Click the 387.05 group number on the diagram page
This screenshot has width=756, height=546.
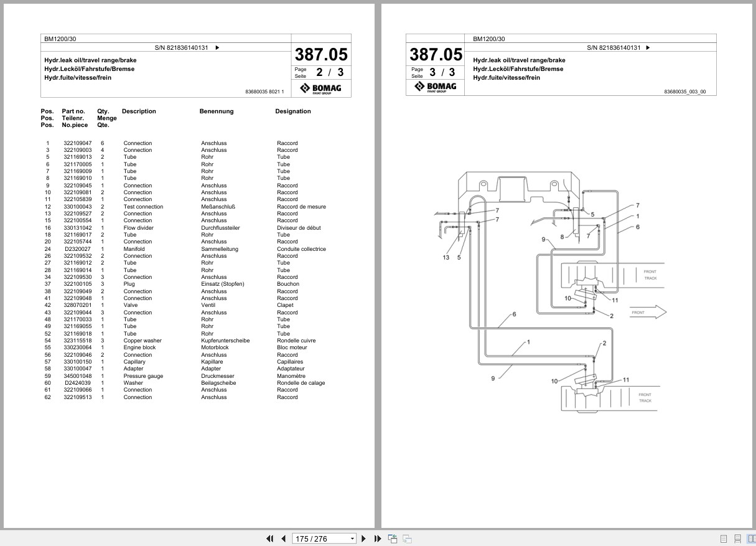click(436, 54)
